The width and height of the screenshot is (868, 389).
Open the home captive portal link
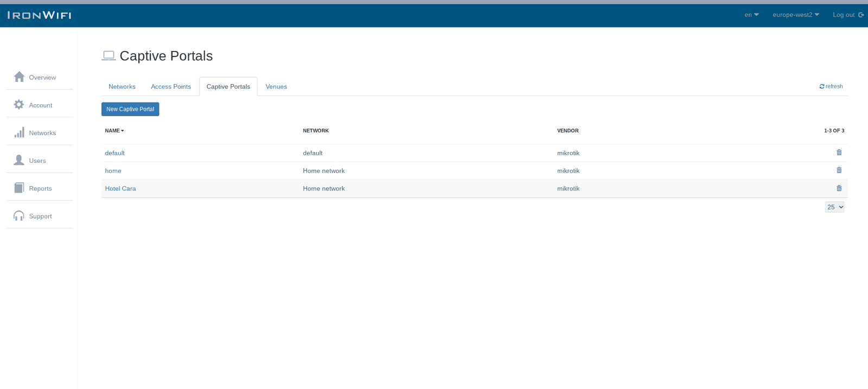113,171
